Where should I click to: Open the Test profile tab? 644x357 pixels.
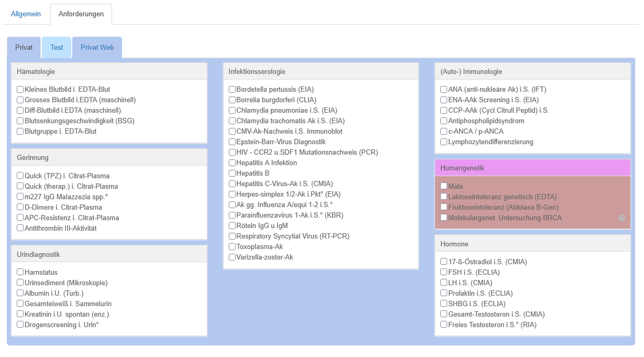[x=57, y=48]
